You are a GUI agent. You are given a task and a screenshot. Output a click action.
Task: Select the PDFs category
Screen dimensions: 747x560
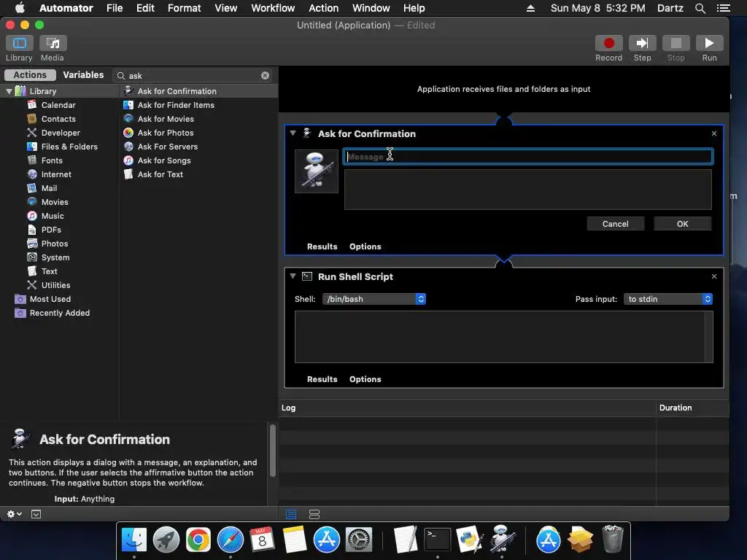51,229
